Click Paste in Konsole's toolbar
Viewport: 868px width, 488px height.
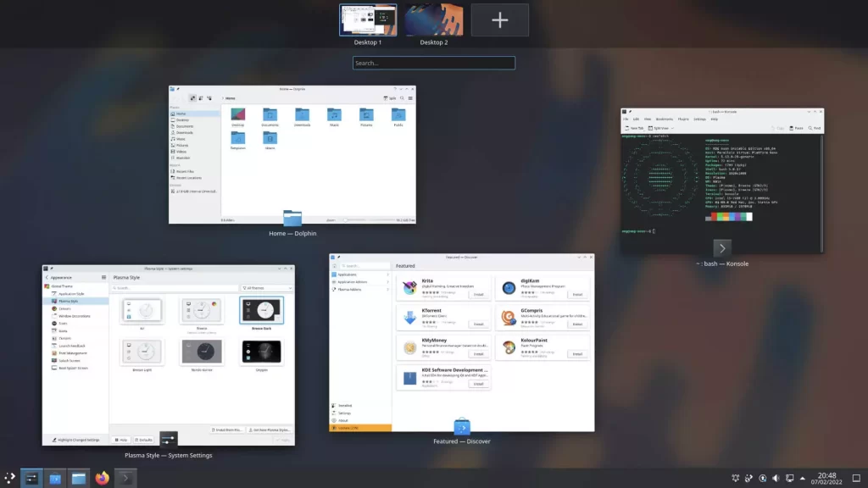pos(796,129)
